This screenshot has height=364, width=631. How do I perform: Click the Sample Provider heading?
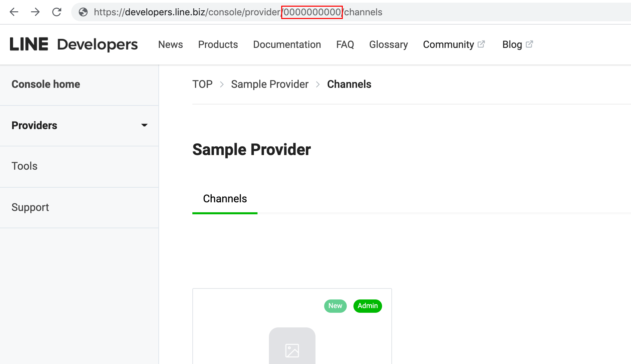pyautogui.click(x=252, y=150)
